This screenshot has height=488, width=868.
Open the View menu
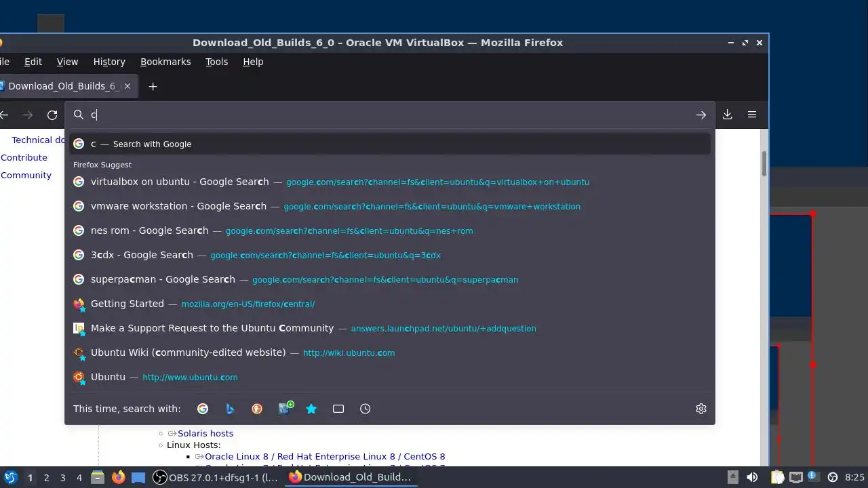tap(67, 62)
